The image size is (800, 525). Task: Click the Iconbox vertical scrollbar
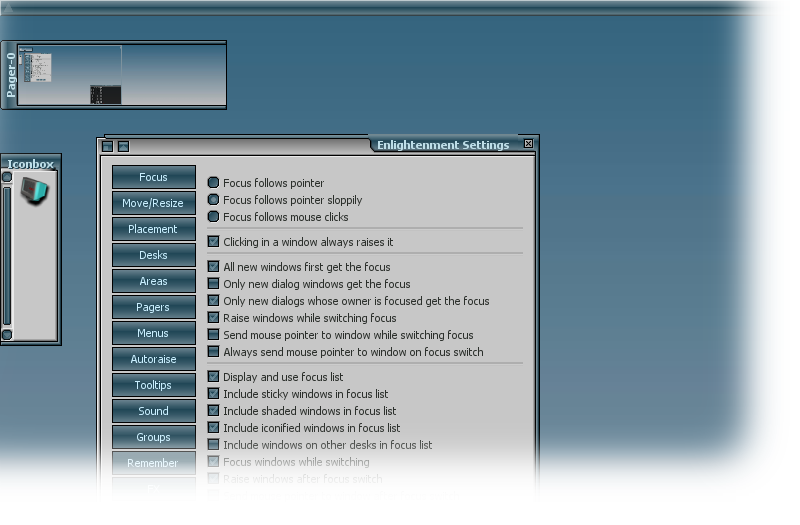pos(7,256)
